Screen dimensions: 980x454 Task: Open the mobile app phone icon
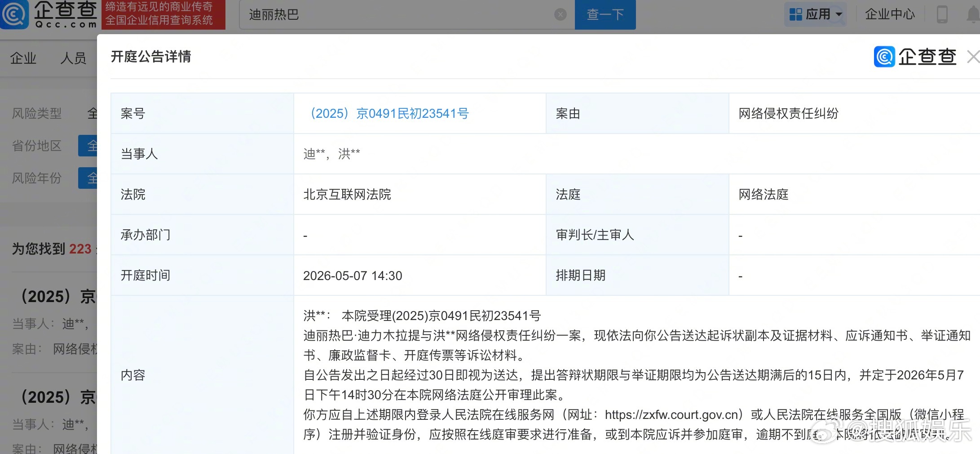pyautogui.click(x=942, y=14)
